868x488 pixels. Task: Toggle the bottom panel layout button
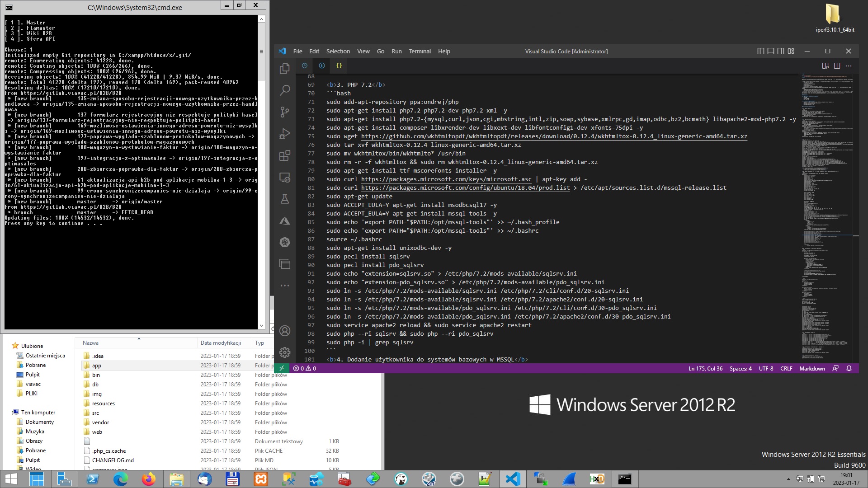click(771, 51)
